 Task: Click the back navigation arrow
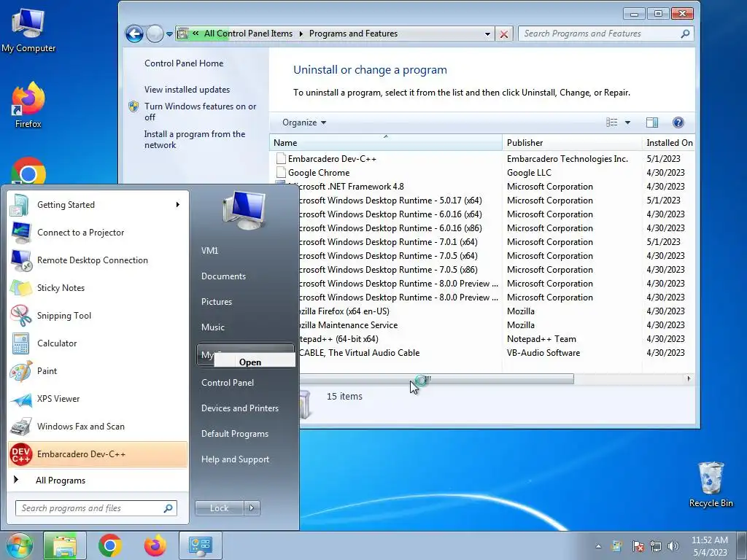point(134,34)
